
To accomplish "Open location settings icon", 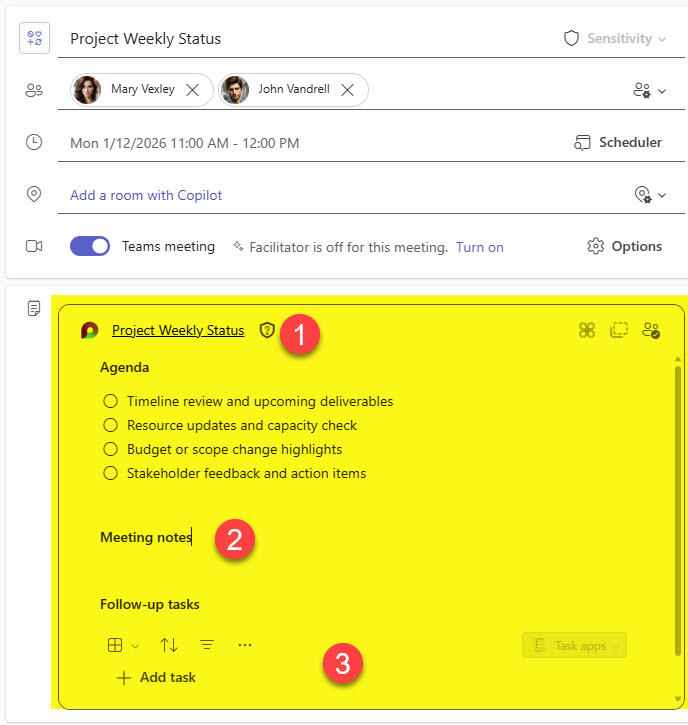I will pyautogui.click(x=643, y=195).
